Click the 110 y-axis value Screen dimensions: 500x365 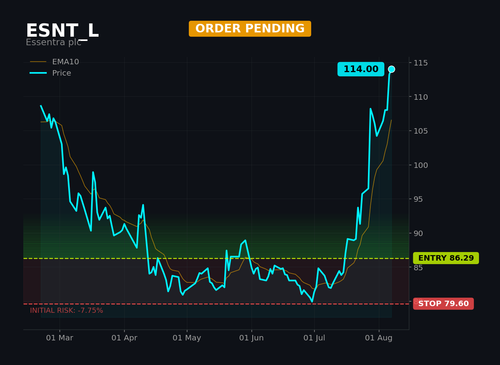[421, 97]
